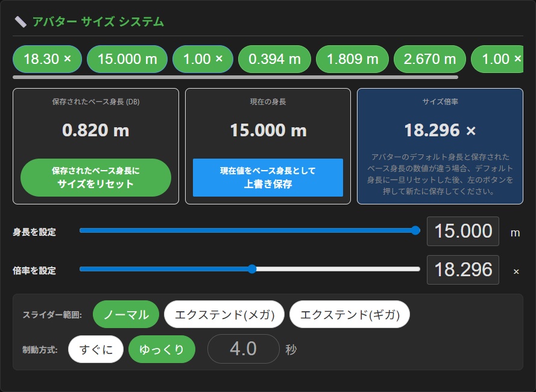Click the 身長を設定 height slider

250,230
